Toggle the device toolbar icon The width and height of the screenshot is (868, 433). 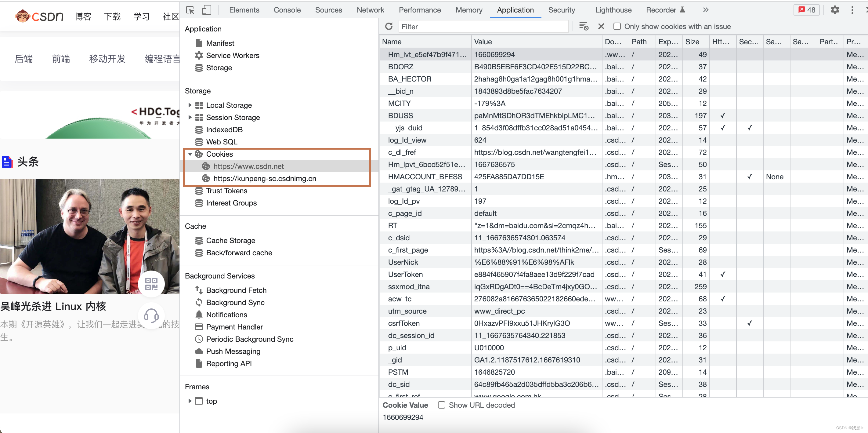click(x=207, y=10)
